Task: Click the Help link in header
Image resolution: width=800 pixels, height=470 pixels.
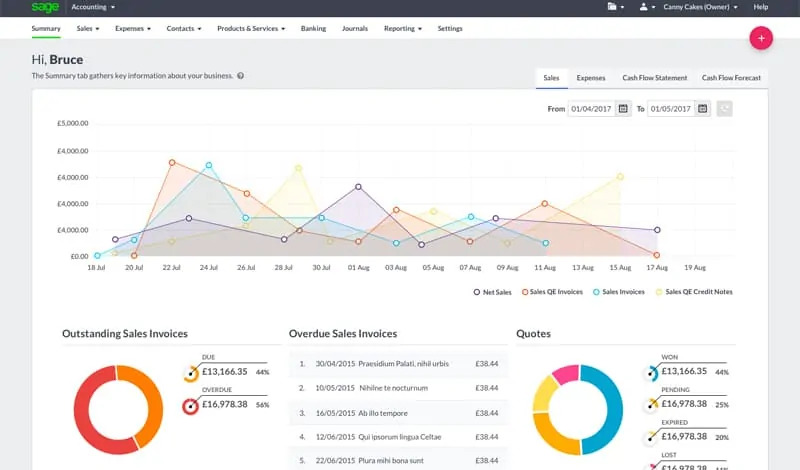Action: coord(761,7)
